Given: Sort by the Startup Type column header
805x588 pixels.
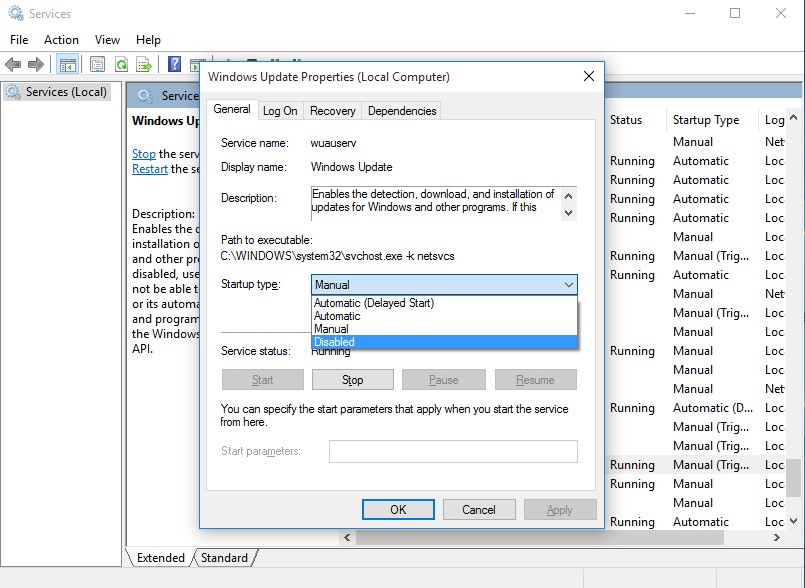Looking at the screenshot, I should [x=706, y=120].
